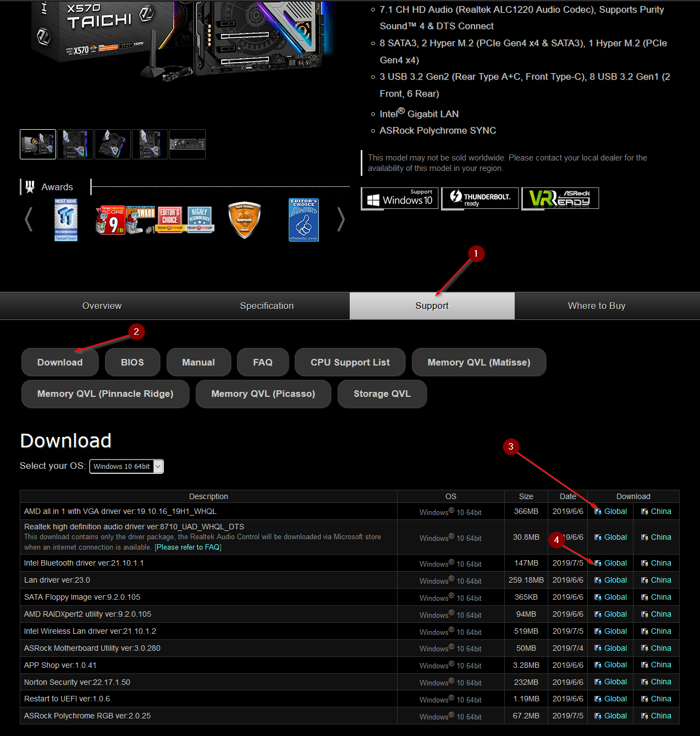Click the blue Editor's Choice thumbs-up award
The image size is (700, 736).
click(304, 220)
